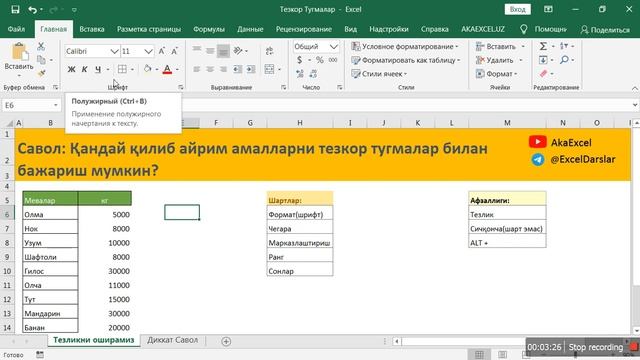Open the fill color dropdown arrow
The image size is (640, 360).
pyautogui.click(x=157, y=69)
